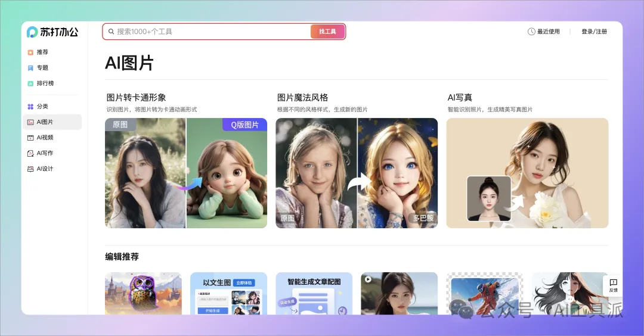Open the 最近使用 link
The image size is (644, 336).
[x=548, y=32]
